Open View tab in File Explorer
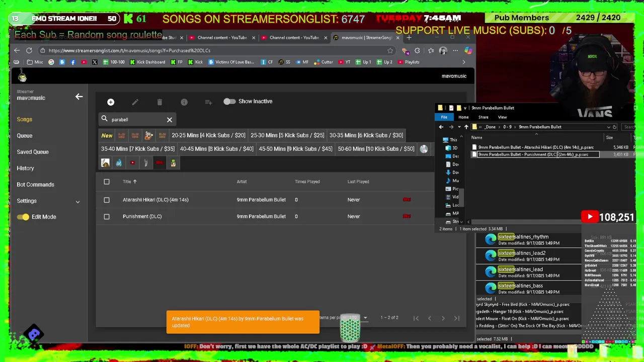The width and height of the screenshot is (644, 362). (x=502, y=117)
